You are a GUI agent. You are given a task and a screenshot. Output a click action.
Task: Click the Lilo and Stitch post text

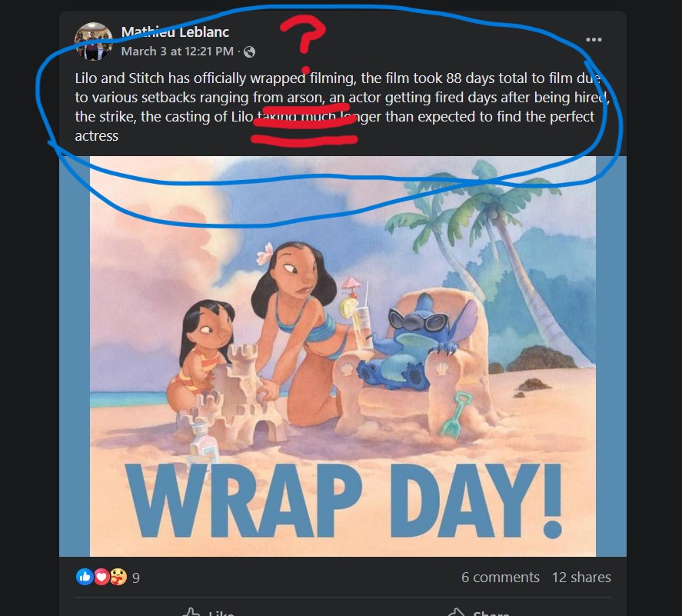pos(343,107)
